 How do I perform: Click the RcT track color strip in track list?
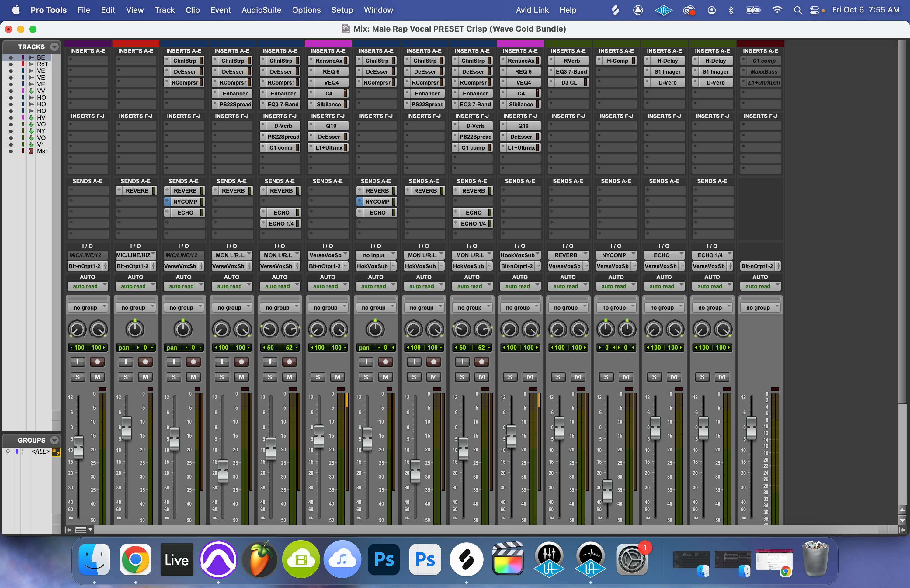click(x=23, y=64)
